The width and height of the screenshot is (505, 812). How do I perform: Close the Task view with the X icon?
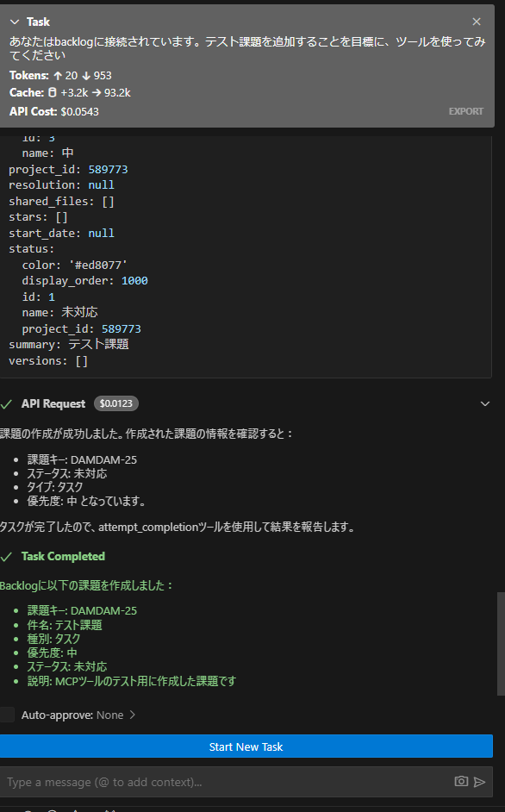(x=476, y=22)
